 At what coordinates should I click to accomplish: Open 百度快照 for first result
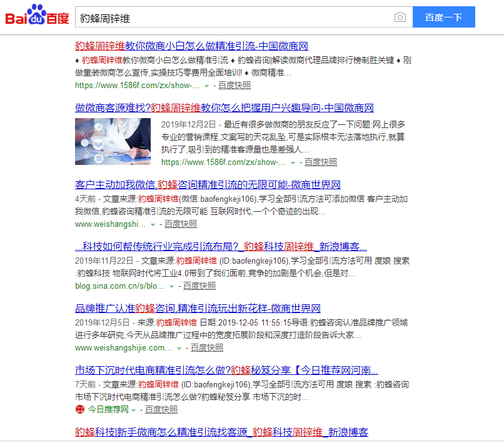pos(234,86)
